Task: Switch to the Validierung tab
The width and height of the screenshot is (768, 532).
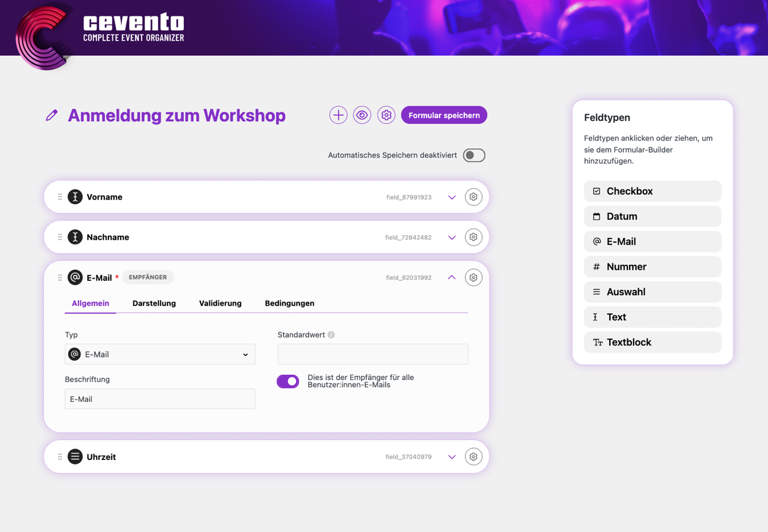Action: click(220, 303)
